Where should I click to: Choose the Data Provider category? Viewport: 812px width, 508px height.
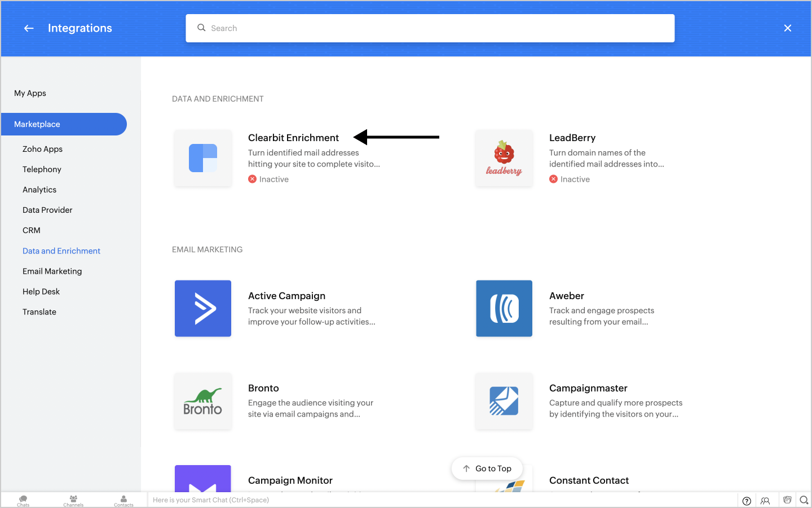coord(47,210)
